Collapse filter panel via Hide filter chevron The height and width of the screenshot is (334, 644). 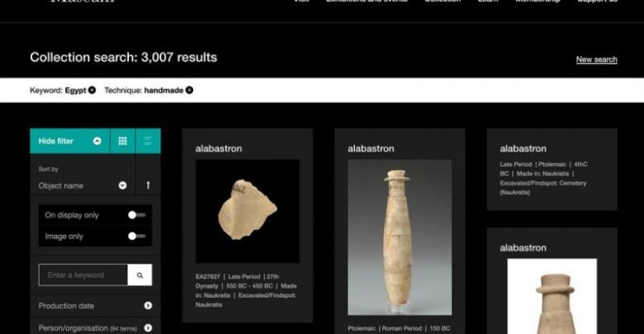coord(97,141)
